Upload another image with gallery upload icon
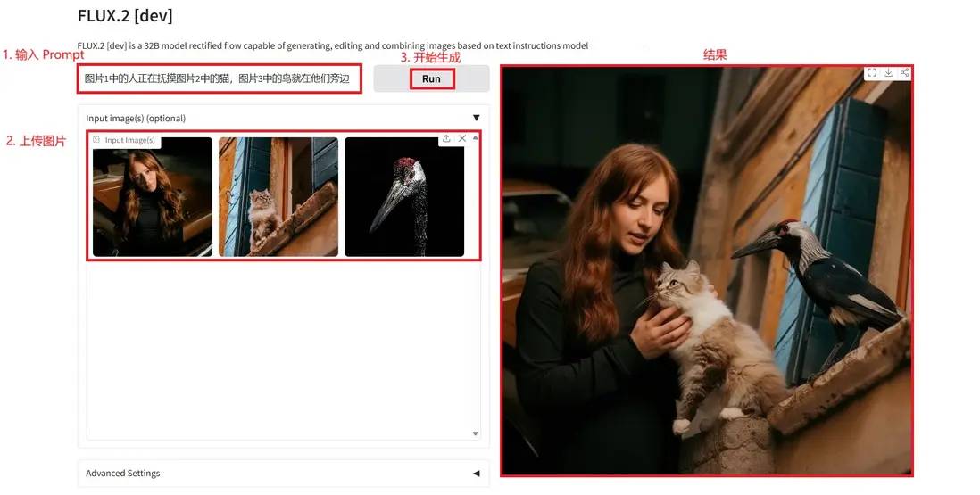Screen dimensions: 980x495 pos(446,138)
